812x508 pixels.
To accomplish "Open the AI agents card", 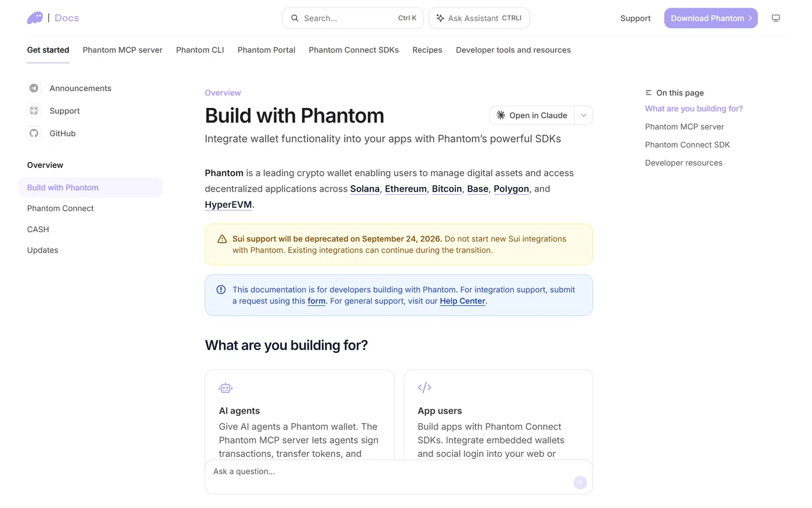I will tap(300, 415).
